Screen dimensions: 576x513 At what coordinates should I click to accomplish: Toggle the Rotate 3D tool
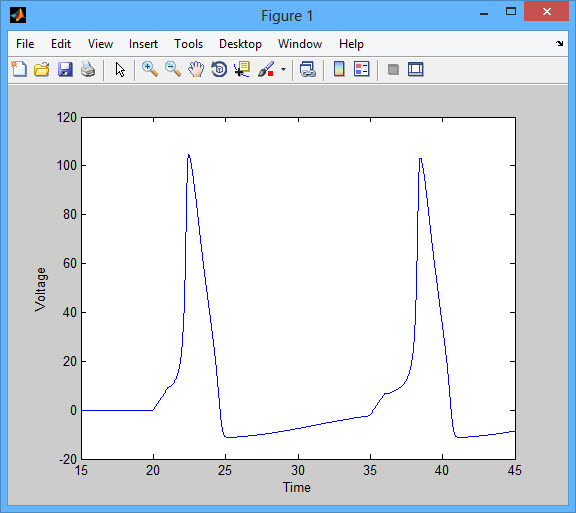pyautogui.click(x=219, y=69)
